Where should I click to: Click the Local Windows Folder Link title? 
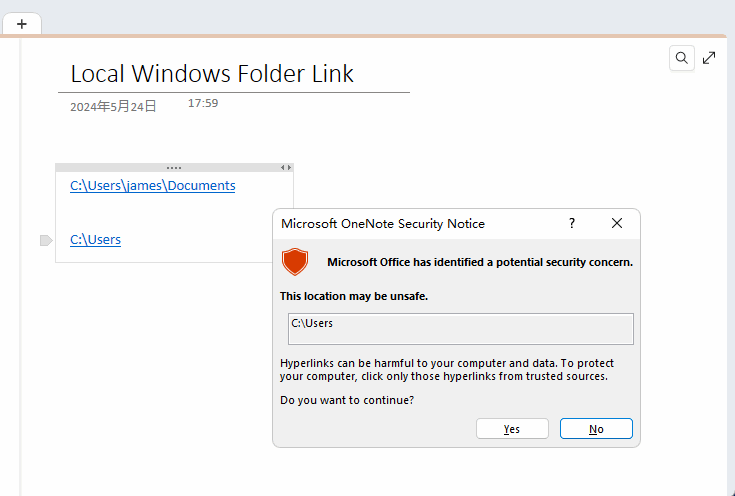212,74
